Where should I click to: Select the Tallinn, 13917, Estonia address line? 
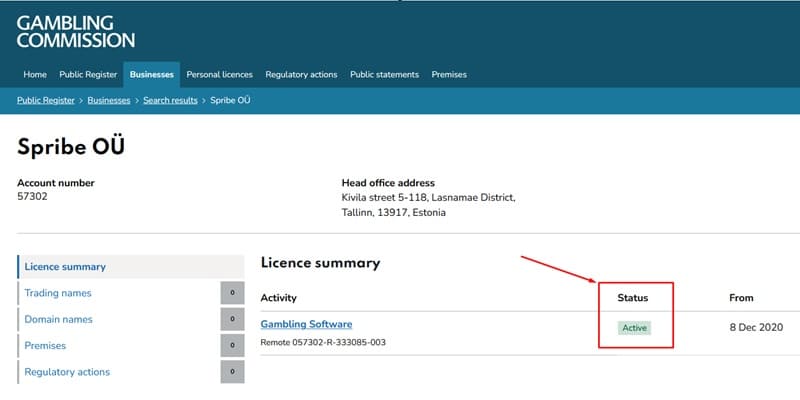[x=393, y=213]
